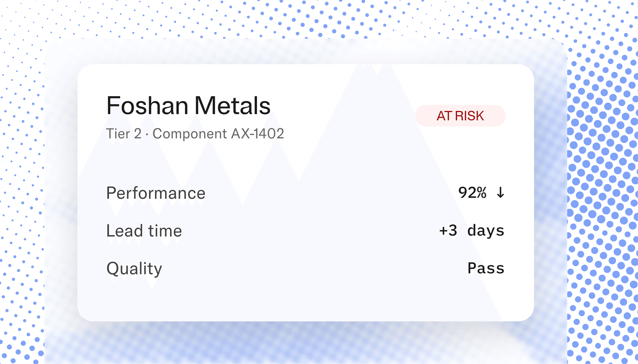Click the Performance row label
638x364 pixels.
[156, 193]
